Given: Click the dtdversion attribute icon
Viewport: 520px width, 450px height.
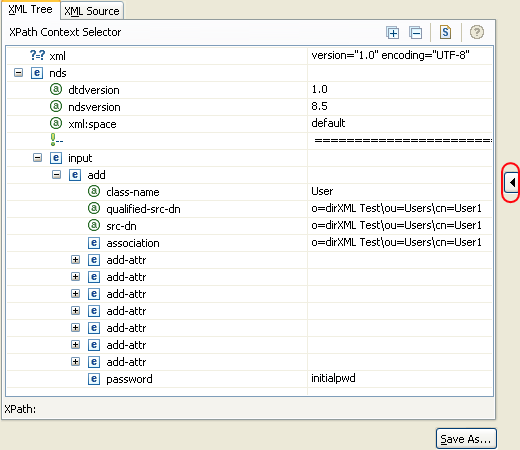Looking at the screenshot, I should [x=56, y=89].
